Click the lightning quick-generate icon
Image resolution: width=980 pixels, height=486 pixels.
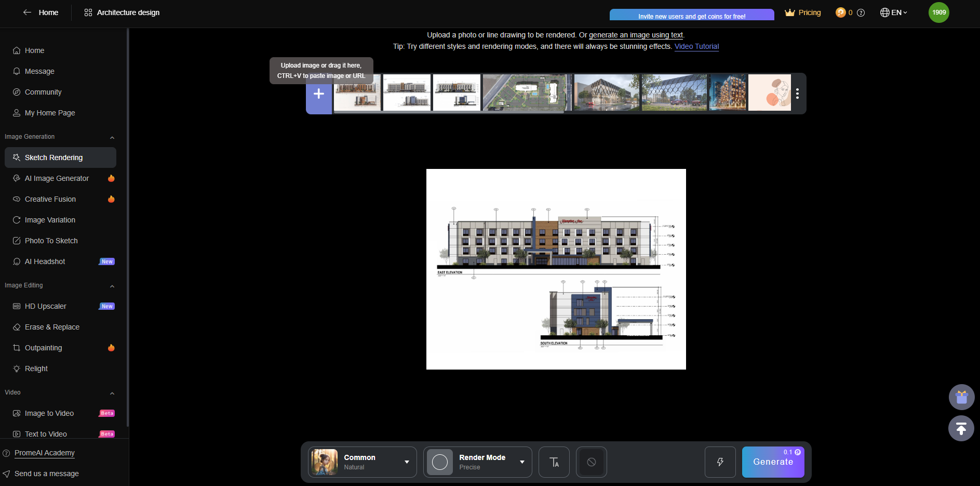pos(720,462)
